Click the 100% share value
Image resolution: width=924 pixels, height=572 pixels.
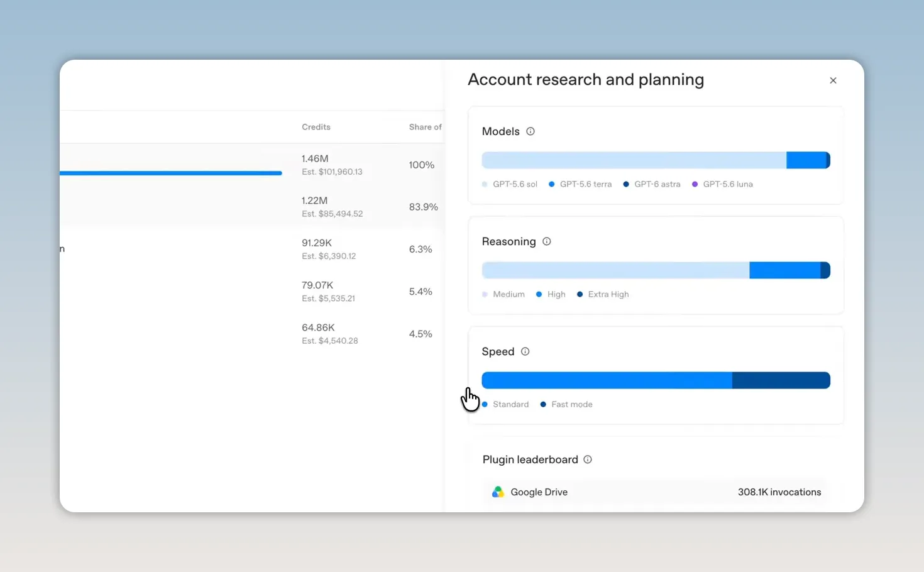pos(422,165)
